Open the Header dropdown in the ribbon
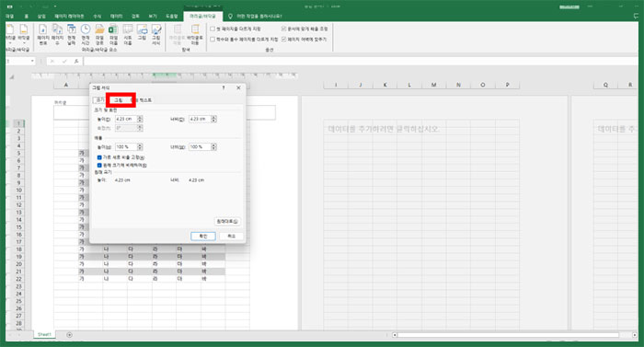 tap(10, 34)
